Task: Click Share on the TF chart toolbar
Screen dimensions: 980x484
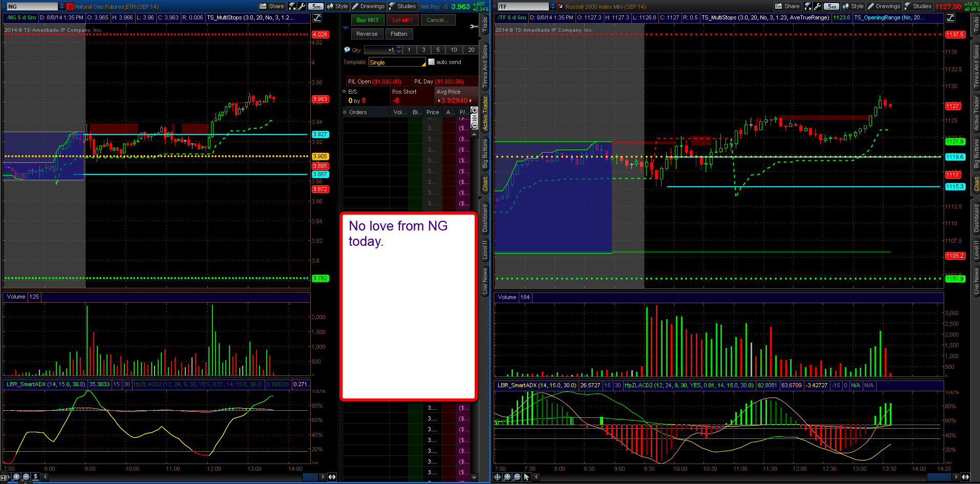Action: click(787, 6)
